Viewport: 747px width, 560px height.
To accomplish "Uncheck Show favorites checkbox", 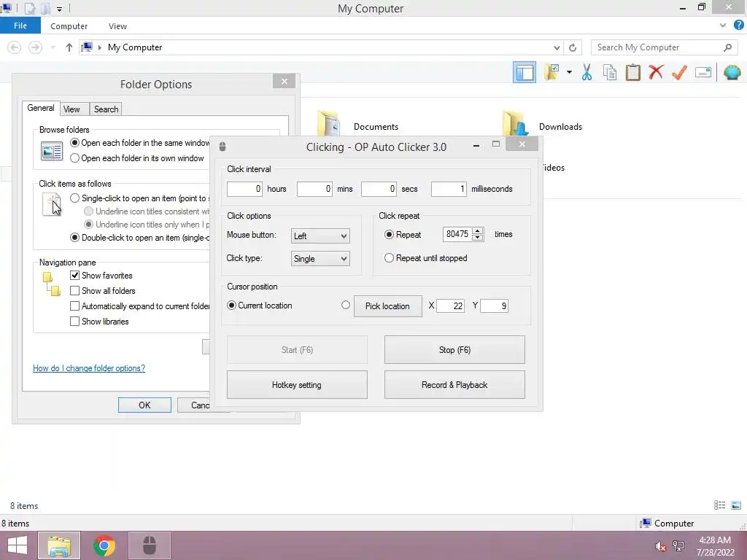I will (x=74, y=275).
